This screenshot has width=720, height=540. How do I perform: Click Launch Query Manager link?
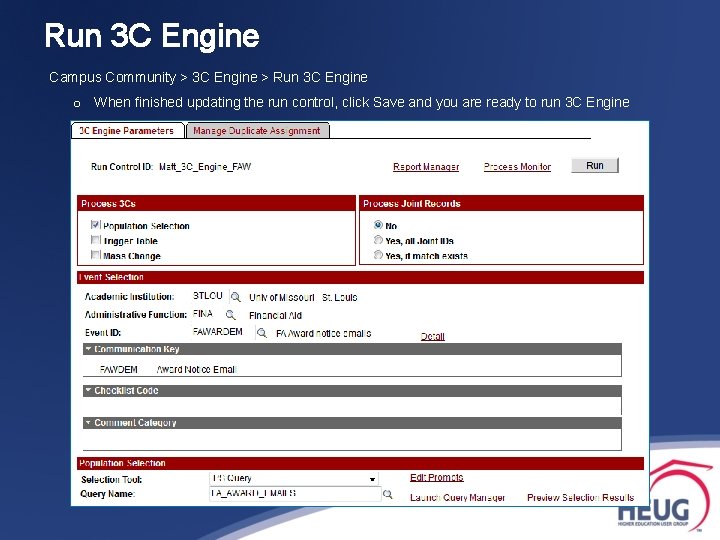pos(457,497)
